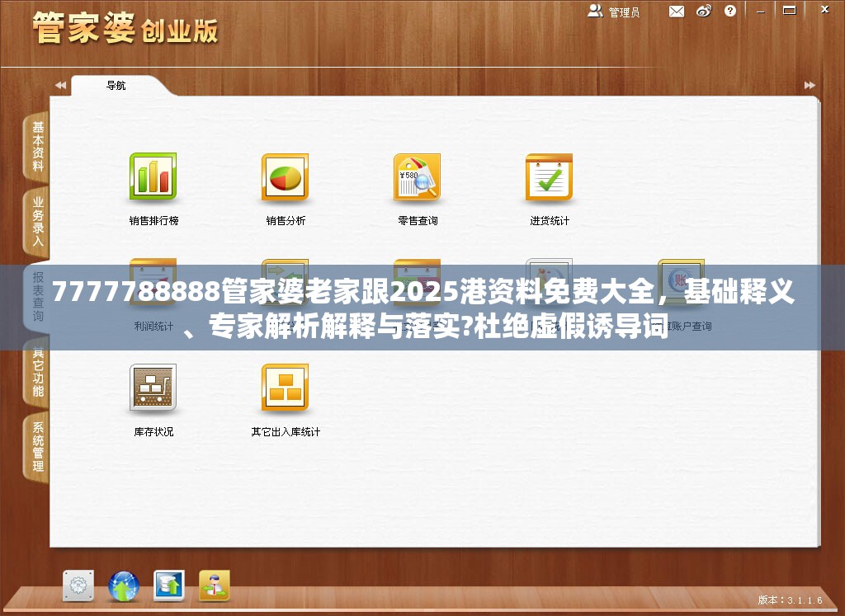Click the database backup icon in bottom bar
Screen dimensions: 845x616
[169, 585]
